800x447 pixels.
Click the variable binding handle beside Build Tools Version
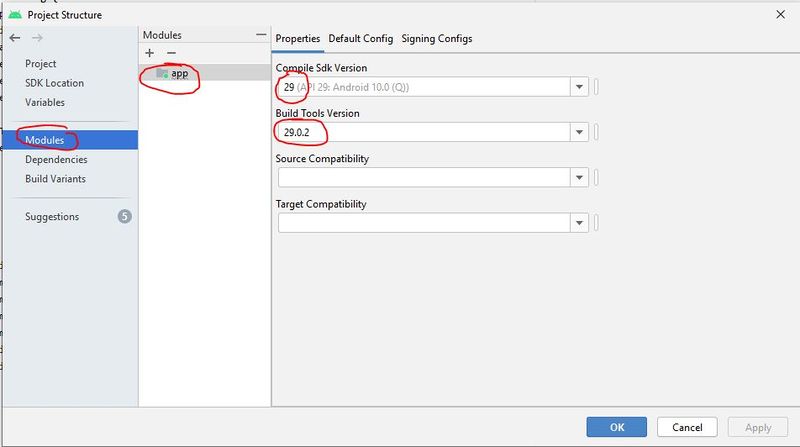click(x=596, y=132)
